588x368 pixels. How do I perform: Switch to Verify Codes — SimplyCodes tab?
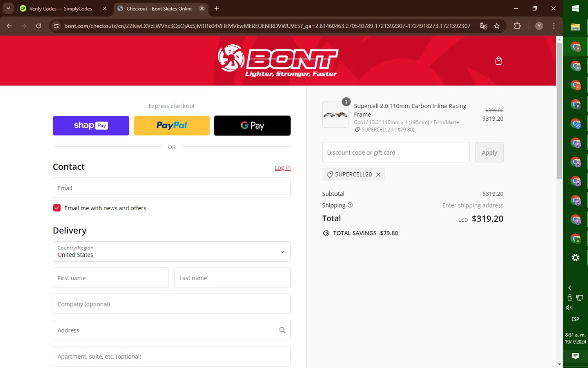tap(60, 8)
